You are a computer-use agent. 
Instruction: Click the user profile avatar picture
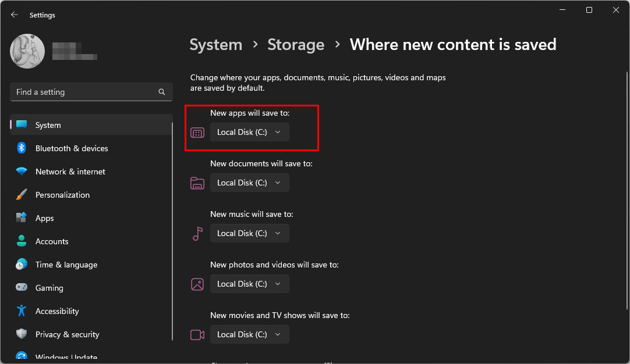pyautogui.click(x=27, y=51)
